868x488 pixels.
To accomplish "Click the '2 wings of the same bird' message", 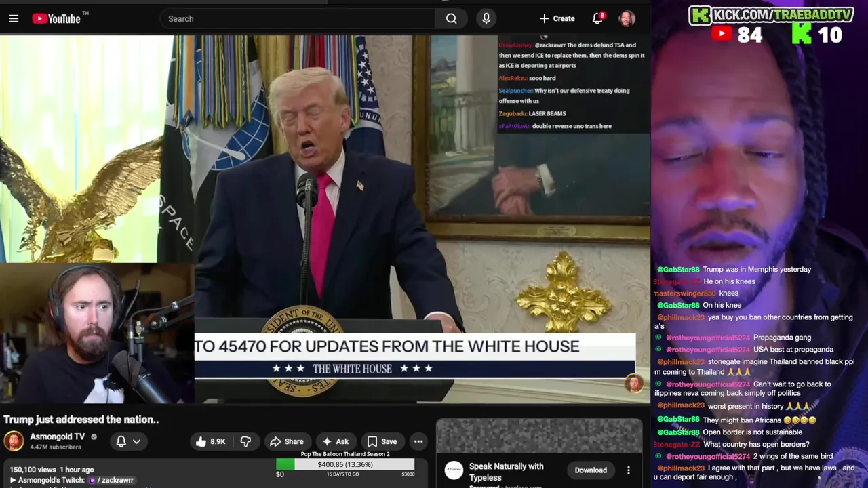I will pos(793,457).
